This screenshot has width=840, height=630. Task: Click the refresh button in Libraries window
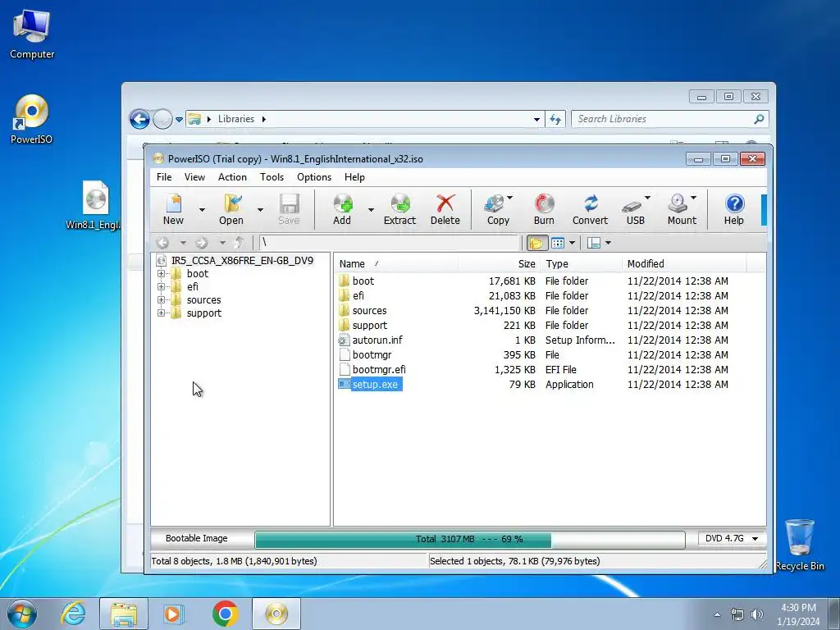pyautogui.click(x=555, y=120)
